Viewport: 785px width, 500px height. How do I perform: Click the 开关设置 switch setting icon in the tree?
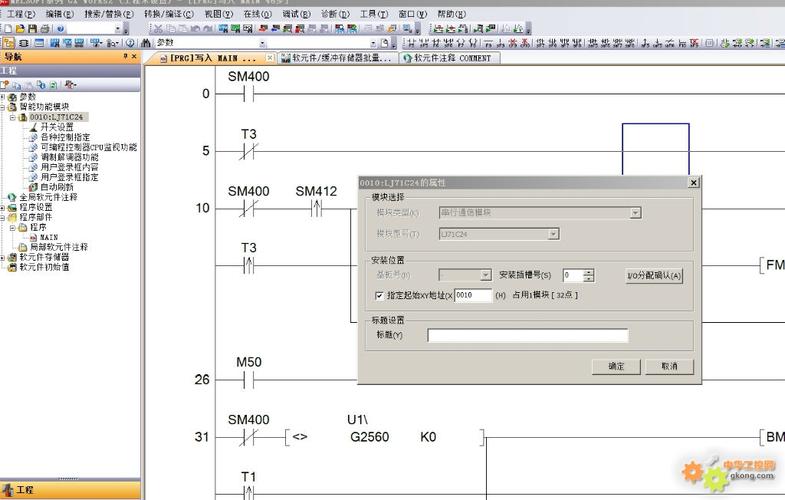(x=33, y=127)
